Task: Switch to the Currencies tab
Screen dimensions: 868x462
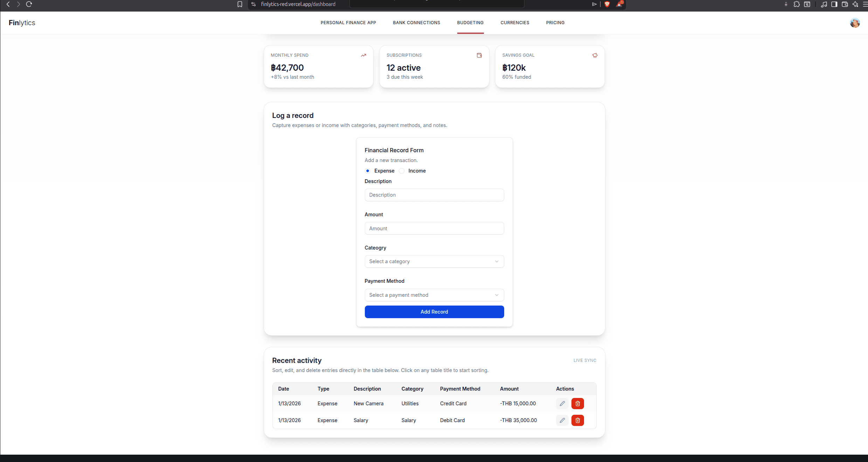Action: tap(515, 22)
